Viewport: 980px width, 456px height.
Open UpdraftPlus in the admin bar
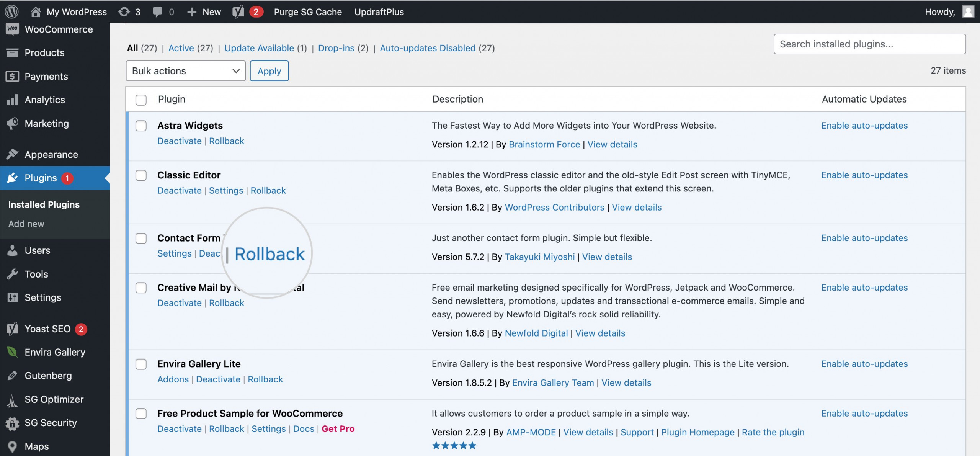[x=379, y=12]
